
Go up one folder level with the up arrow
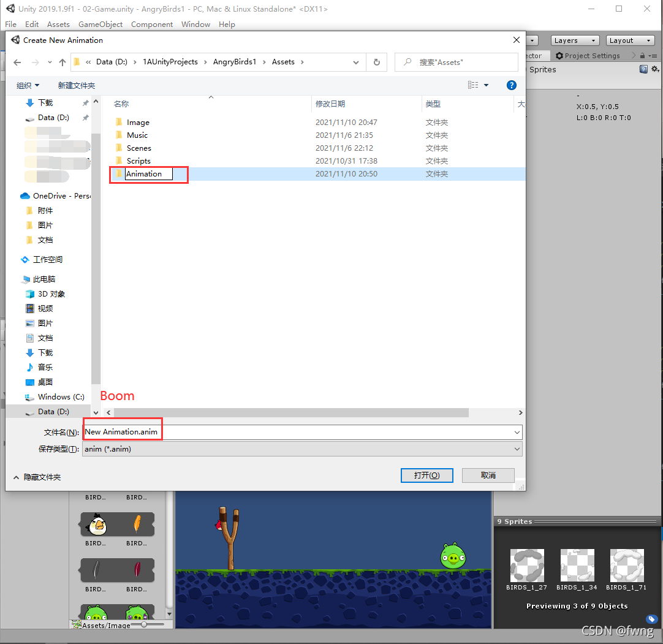(x=63, y=62)
